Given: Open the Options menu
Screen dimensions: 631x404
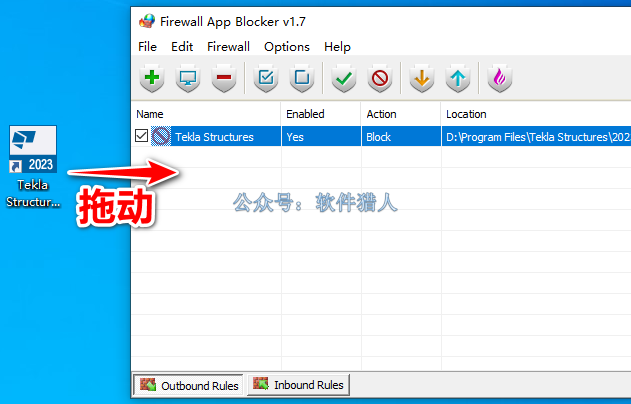Looking at the screenshot, I should 287,47.
